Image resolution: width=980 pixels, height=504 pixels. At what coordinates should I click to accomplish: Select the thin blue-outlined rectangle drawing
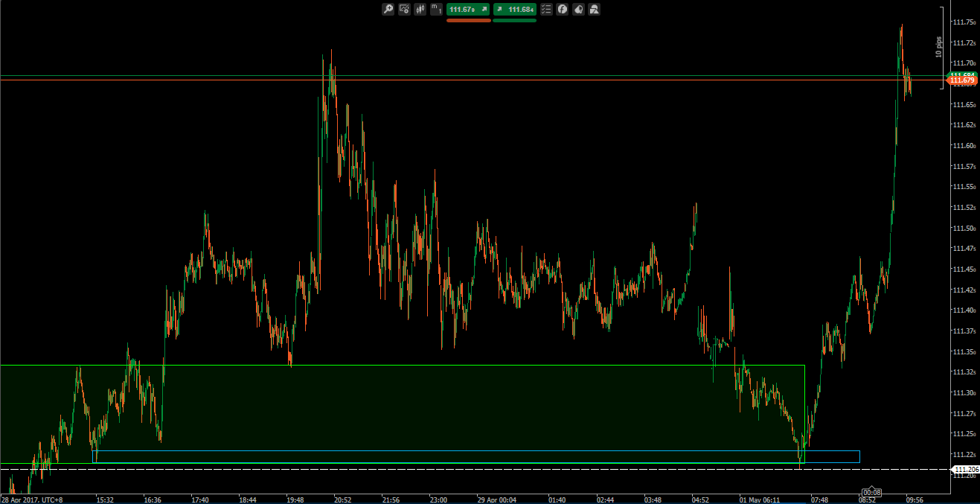click(476, 451)
